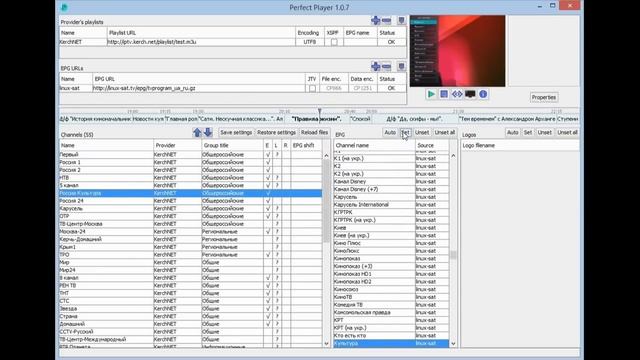
Task: Select "Карусель International" in EPG list
Action: [x=391, y=204]
